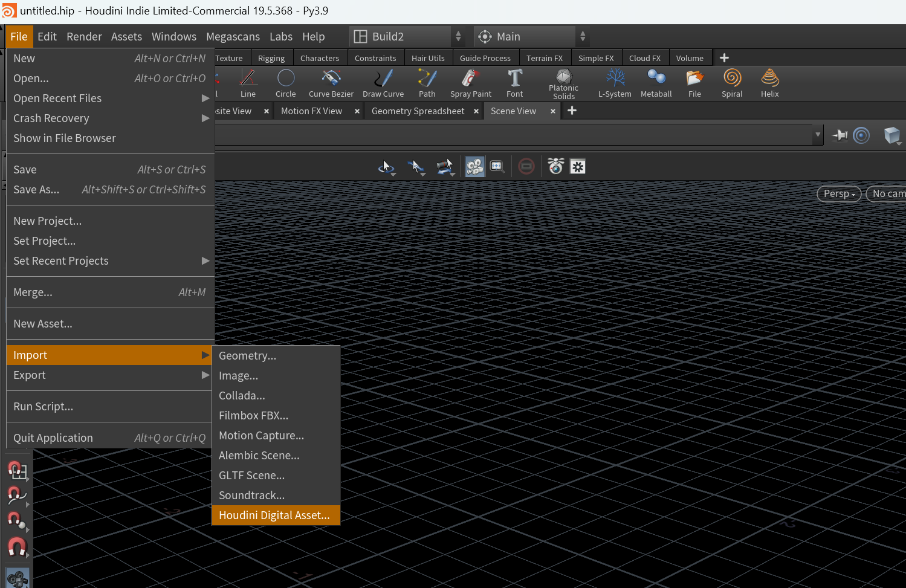Click the select arrow with blue streak icon
Viewport: 906px width, 588px height.
point(416,167)
